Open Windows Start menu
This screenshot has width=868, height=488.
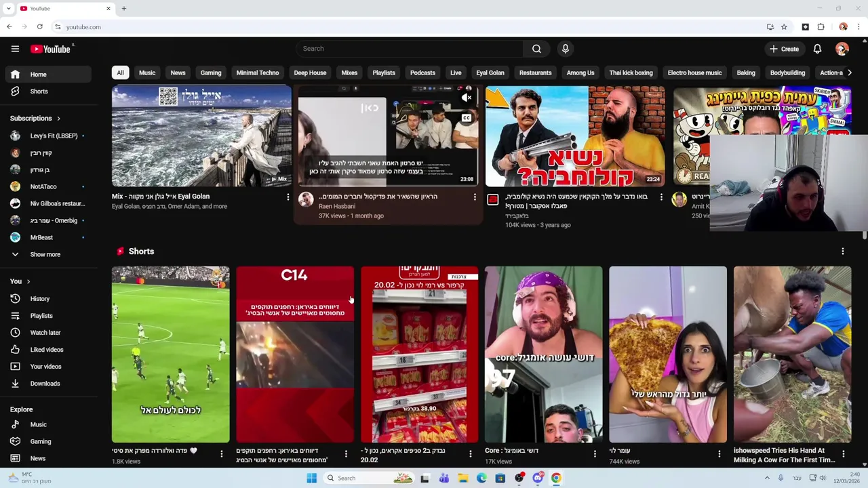pos(311,478)
